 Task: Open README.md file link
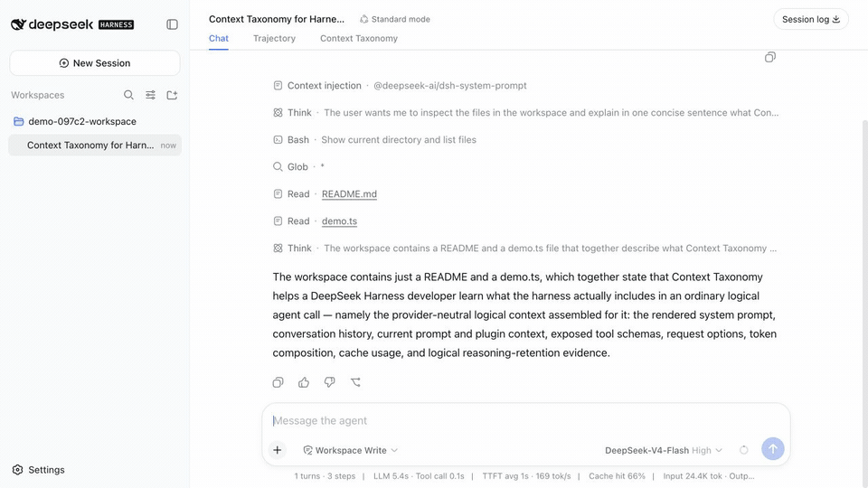pos(349,194)
